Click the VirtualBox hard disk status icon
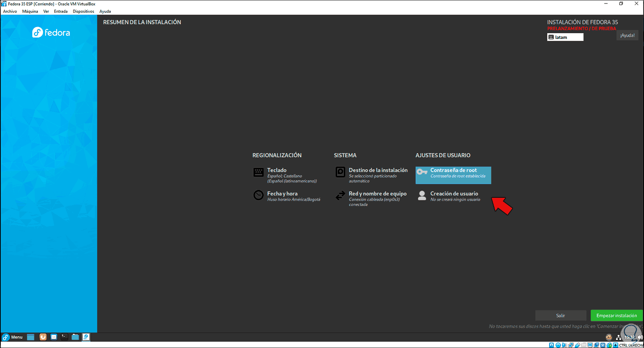Screen dimensions: 644x348 [552, 345]
